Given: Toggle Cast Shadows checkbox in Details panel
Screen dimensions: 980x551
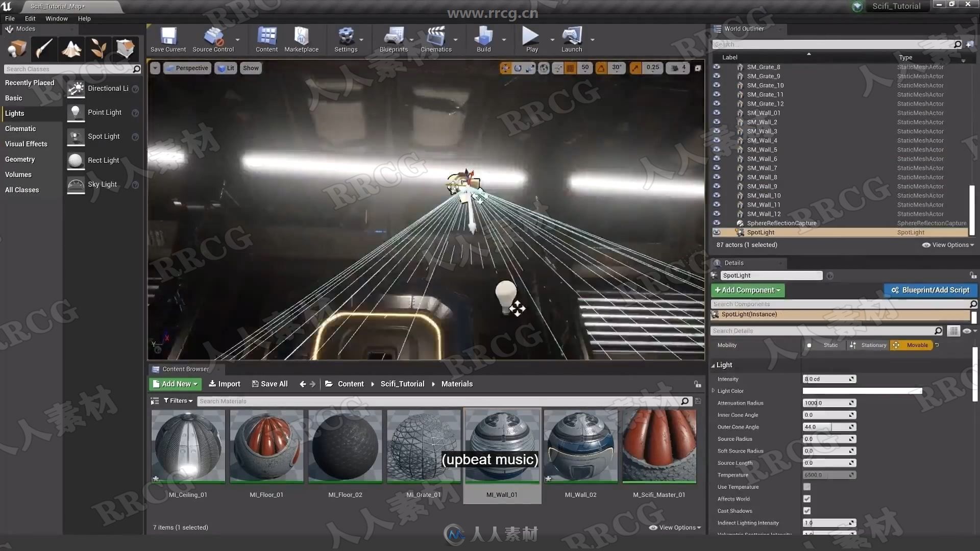Looking at the screenshot, I should 806,510.
